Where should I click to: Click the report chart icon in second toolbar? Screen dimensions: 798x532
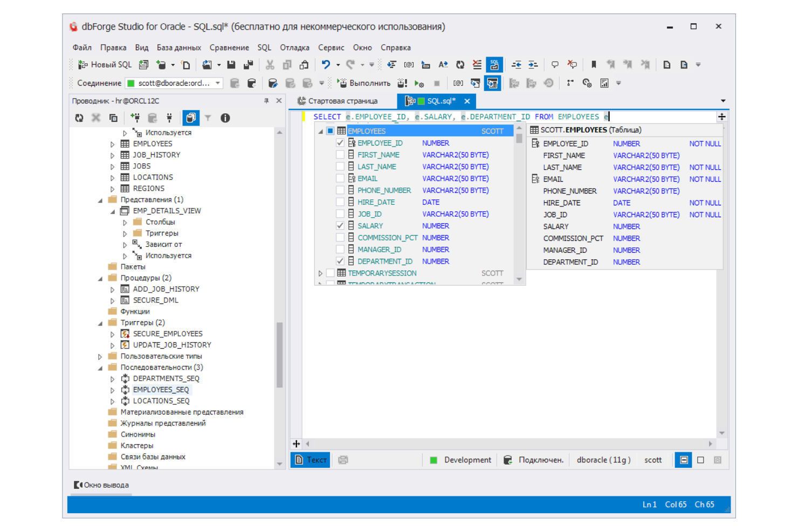[x=604, y=83]
